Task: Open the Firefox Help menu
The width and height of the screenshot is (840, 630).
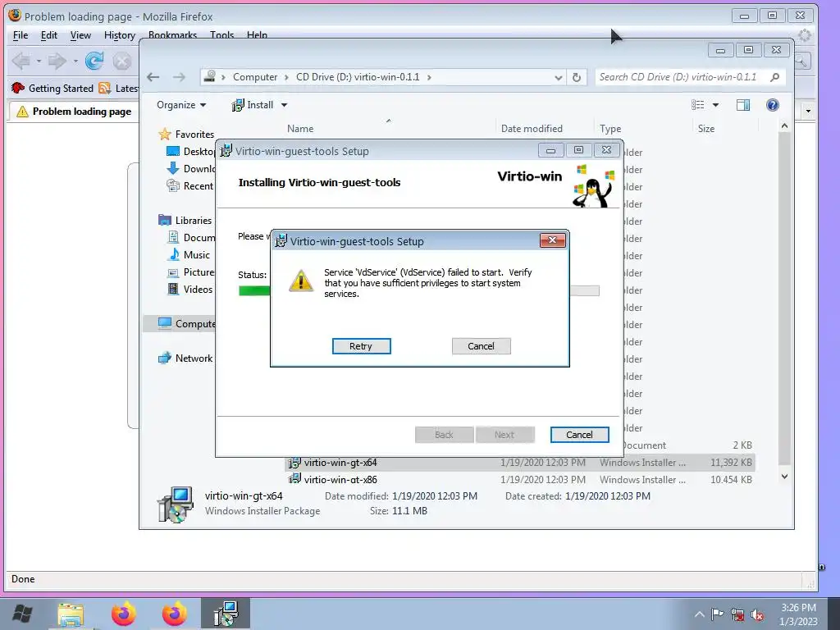Action: point(257,35)
